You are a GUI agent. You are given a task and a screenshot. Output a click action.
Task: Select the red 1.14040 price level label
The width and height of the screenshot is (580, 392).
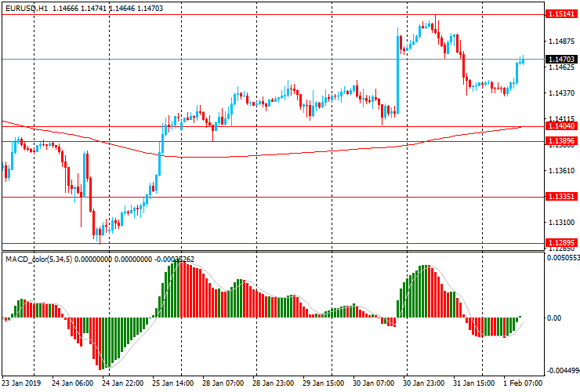[x=560, y=126]
